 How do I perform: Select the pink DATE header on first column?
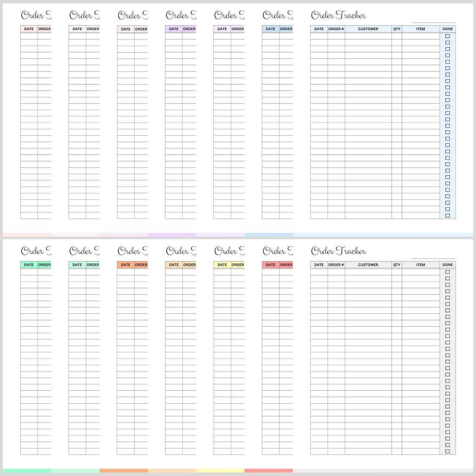(x=28, y=29)
